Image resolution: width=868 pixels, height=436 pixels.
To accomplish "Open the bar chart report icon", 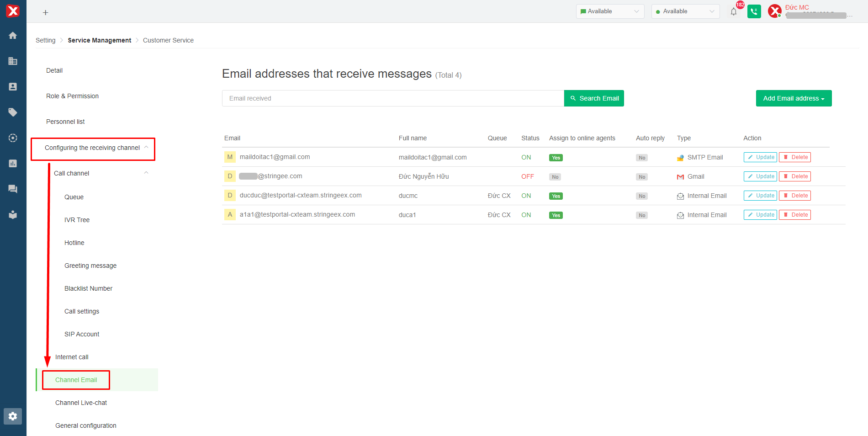I will pyautogui.click(x=13, y=164).
